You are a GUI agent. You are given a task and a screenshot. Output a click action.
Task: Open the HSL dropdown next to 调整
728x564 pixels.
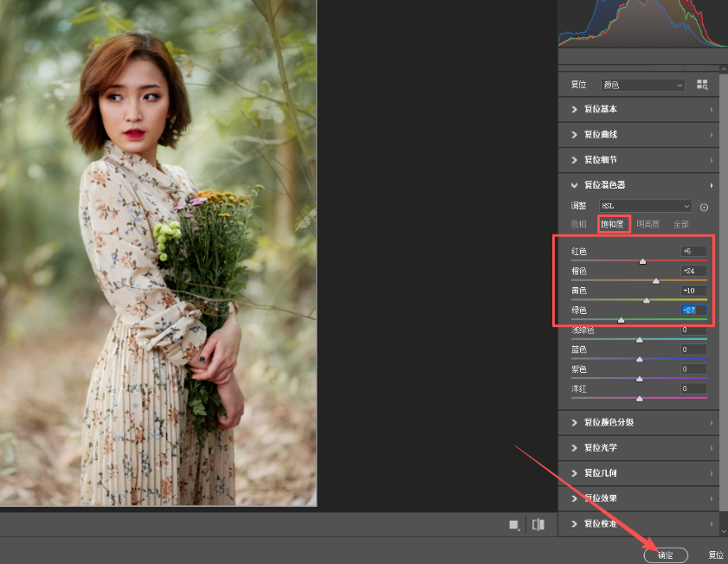(x=645, y=206)
